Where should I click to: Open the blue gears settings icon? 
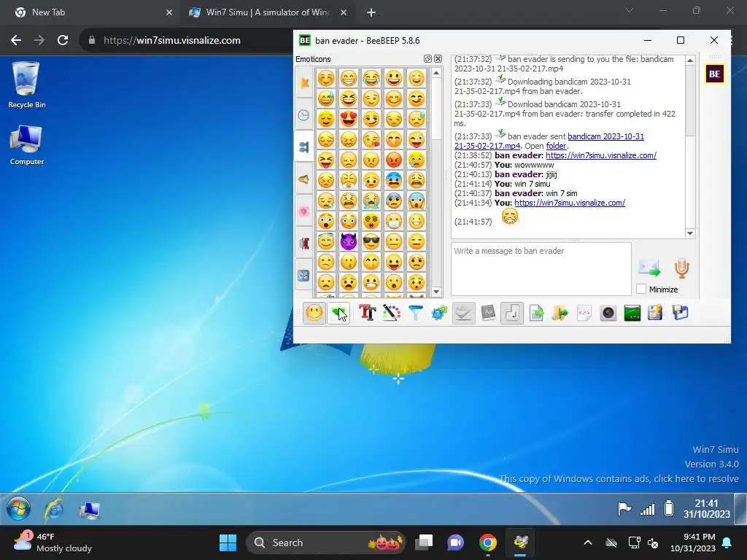[439, 313]
